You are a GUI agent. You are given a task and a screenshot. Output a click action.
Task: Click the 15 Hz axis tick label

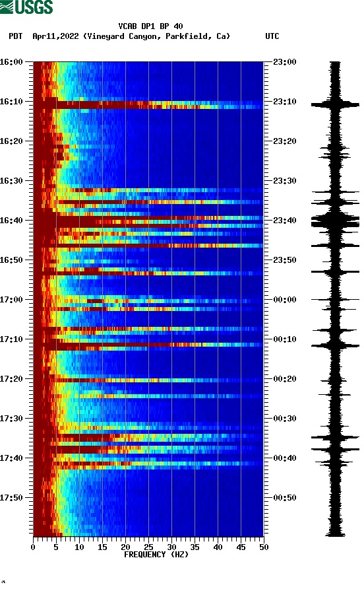(102, 547)
